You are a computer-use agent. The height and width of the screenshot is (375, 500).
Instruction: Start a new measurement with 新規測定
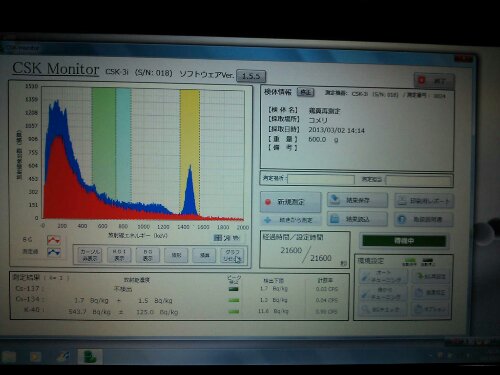pos(291,202)
